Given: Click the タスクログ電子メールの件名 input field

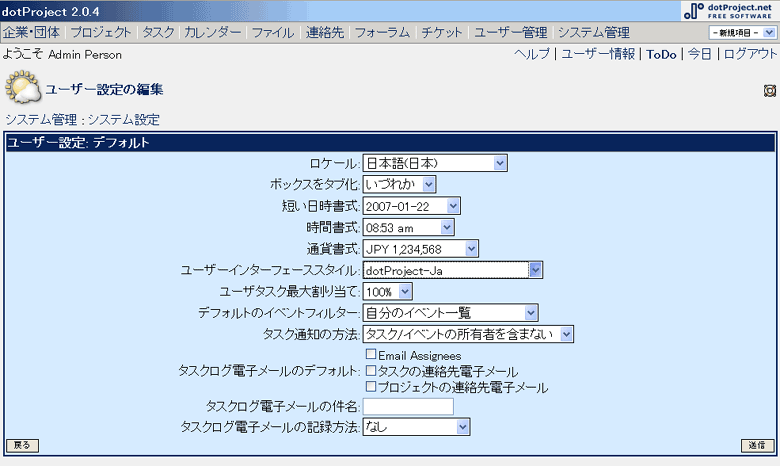Looking at the screenshot, I should click(408, 406).
